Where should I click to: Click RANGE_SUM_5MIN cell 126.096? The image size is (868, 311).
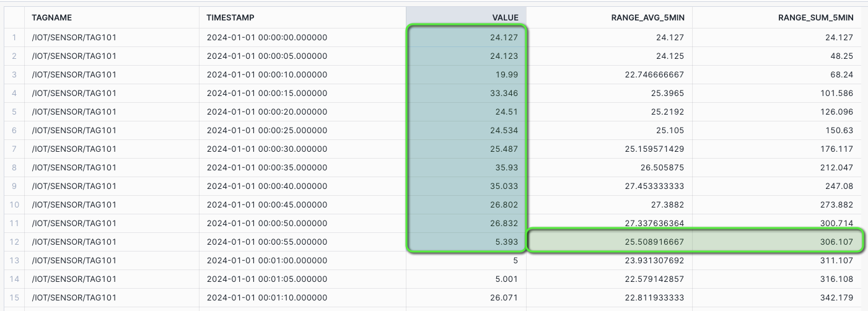coord(777,112)
